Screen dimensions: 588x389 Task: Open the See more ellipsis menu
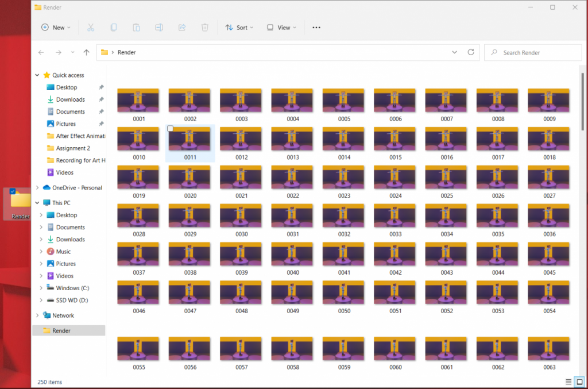[316, 28]
